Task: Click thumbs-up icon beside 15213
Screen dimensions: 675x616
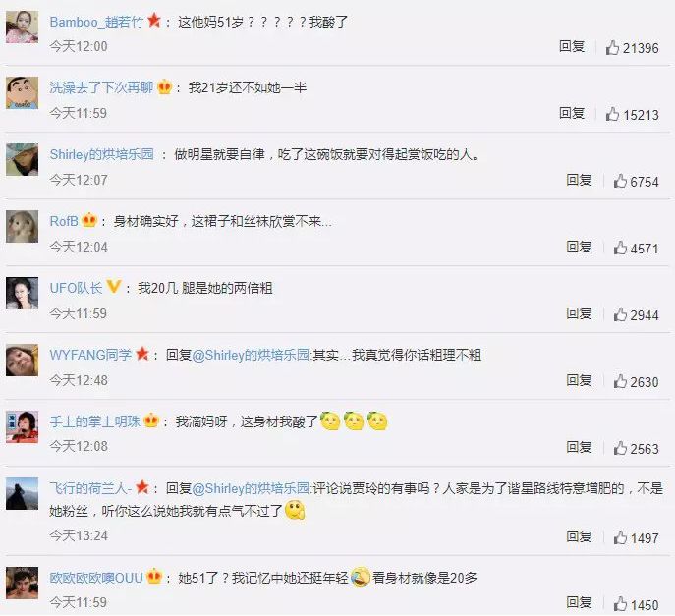Action: (x=612, y=114)
